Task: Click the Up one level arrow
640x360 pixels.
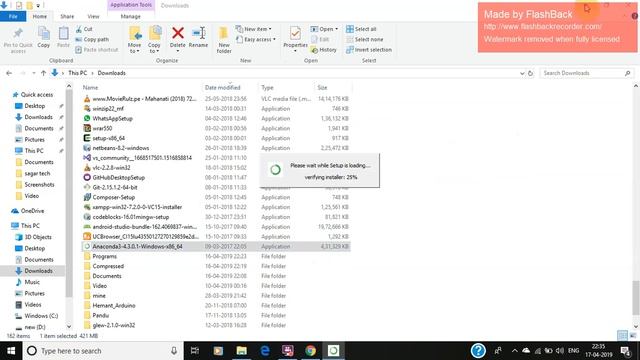Action: point(43,73)
